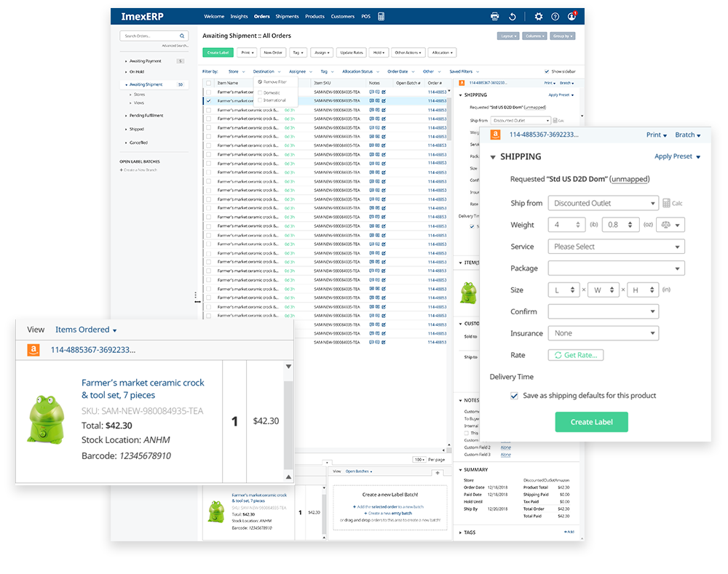Expand Awaiting Payment in the sidebar
This screenshot has height=574, width=728.
click(126, 61)
